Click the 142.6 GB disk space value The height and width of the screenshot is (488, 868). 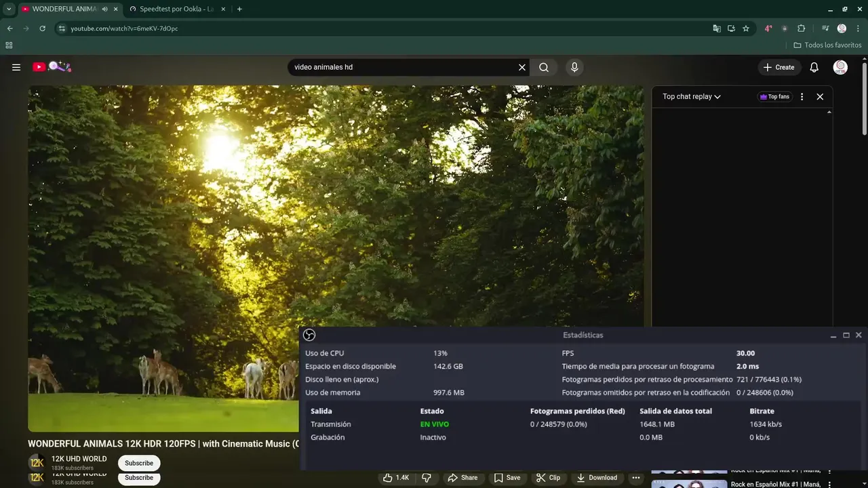[448, 366]
